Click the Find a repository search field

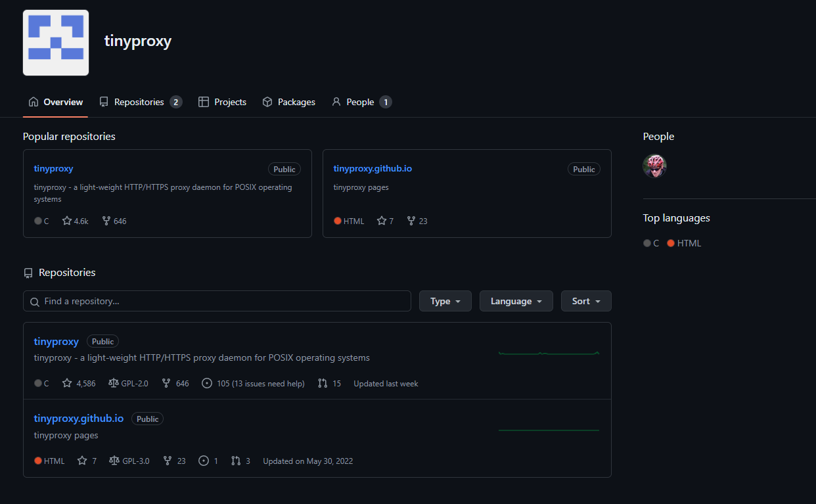(217, 301)
